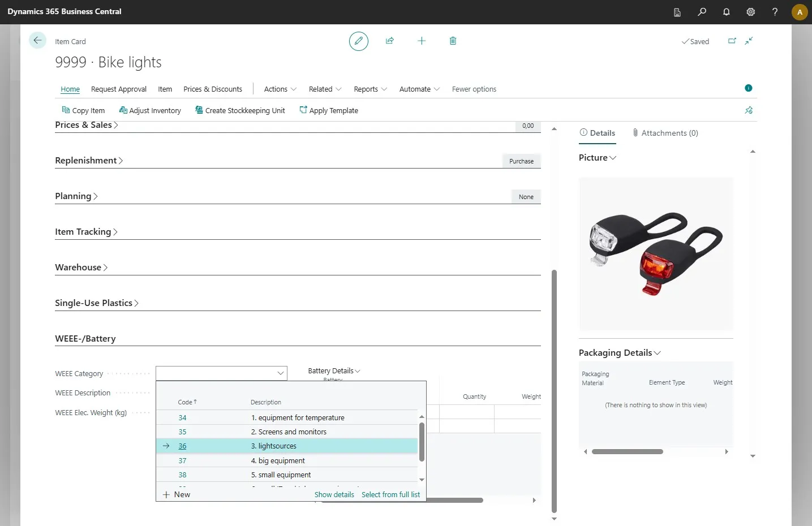Select code 36 lightsources
The width and height of the screenshot is (812, 526).
point(287,446)
